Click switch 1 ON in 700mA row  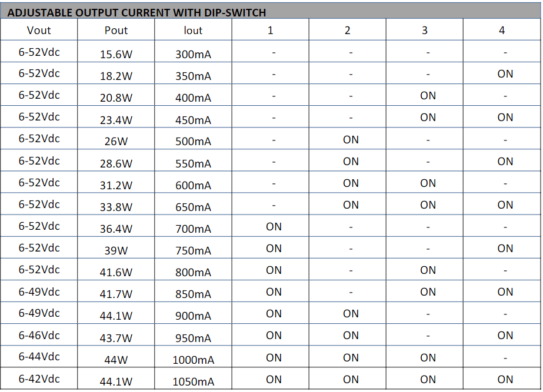click(x=274, y=226)
